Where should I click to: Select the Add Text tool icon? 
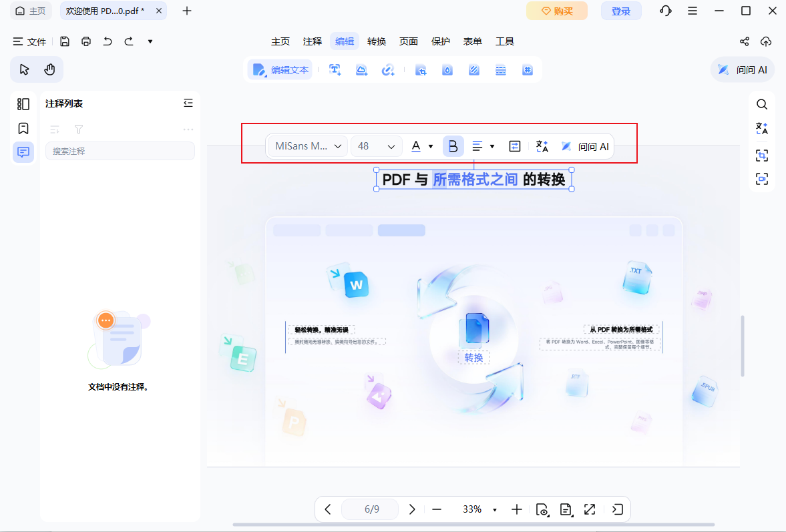click(335, 70)
